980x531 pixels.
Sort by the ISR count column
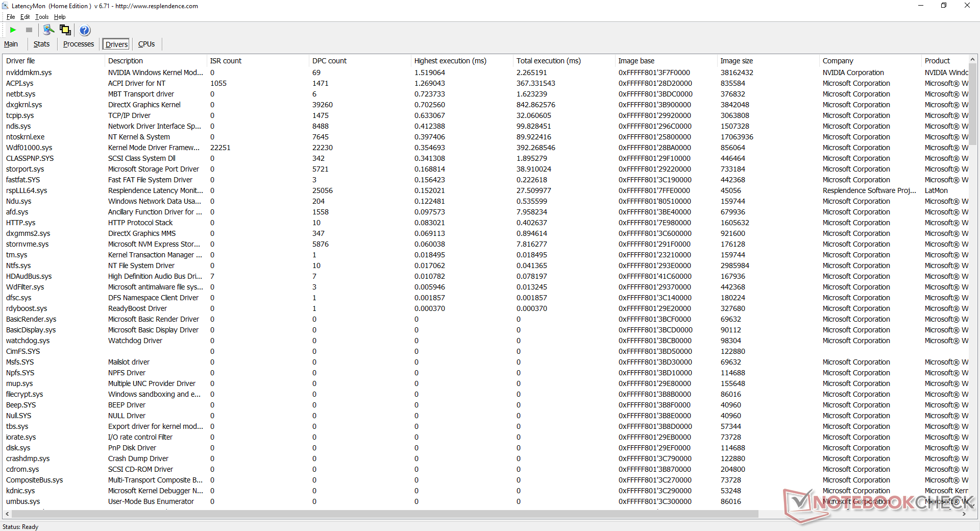click(258, 61)
